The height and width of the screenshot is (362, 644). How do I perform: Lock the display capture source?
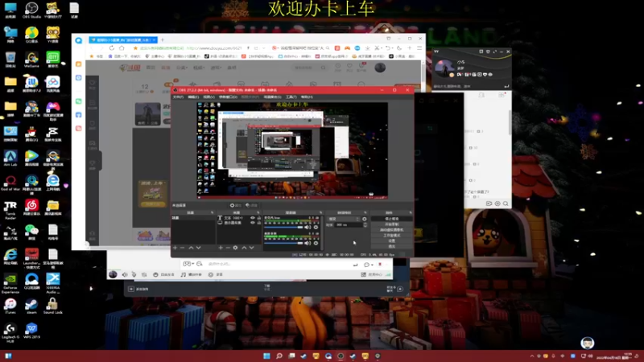[x=258, y=223]
